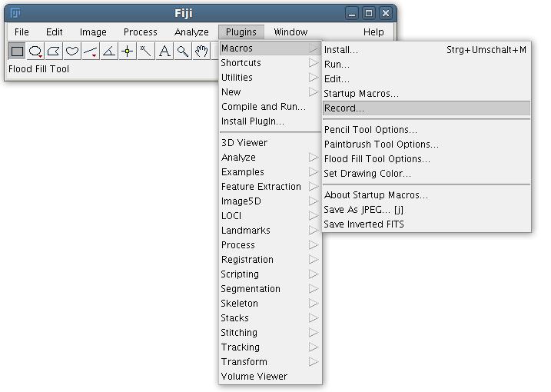Open the Edit menu

(54, 32)
